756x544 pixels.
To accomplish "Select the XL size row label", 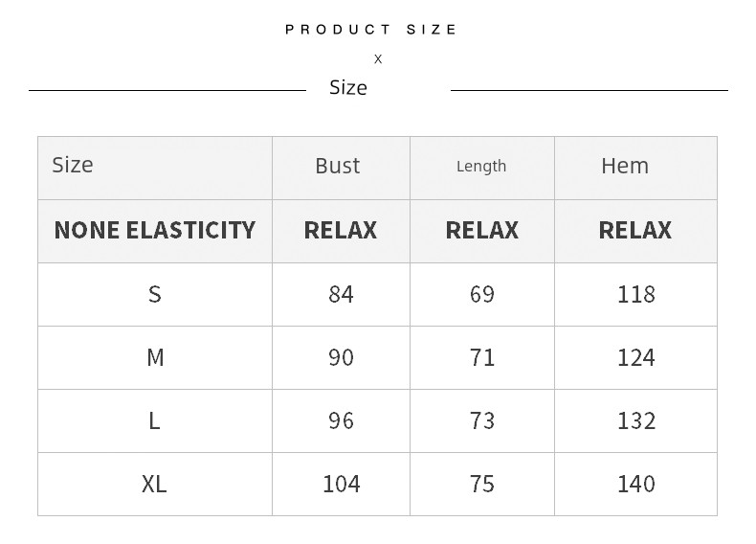I will [155, 484].
